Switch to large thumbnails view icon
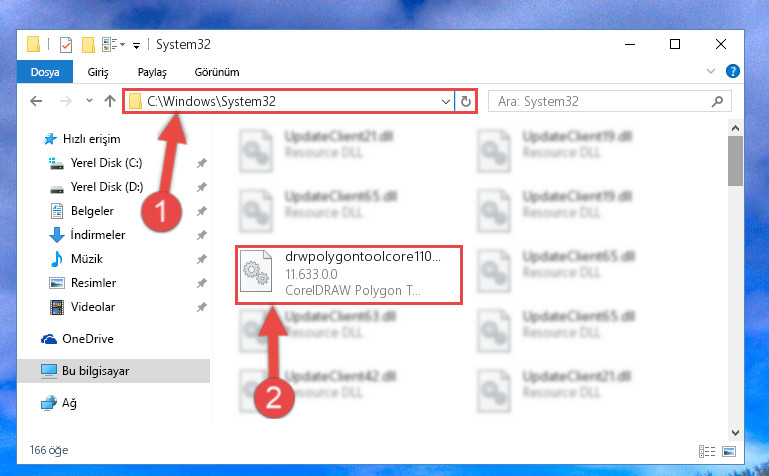This screenshot has height=476, width=769. [x=729, y=451]
